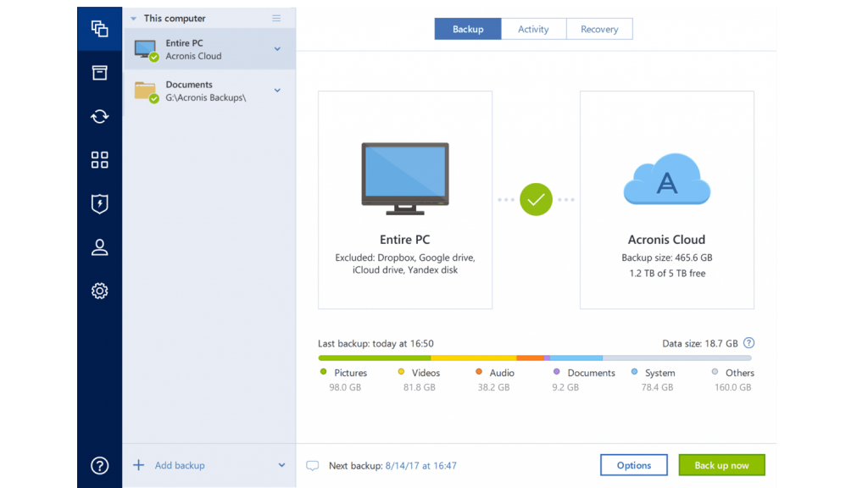
Task: Click the comment bubble icon near Next backup
Action: pyautogui.click(x=312, y=466)
